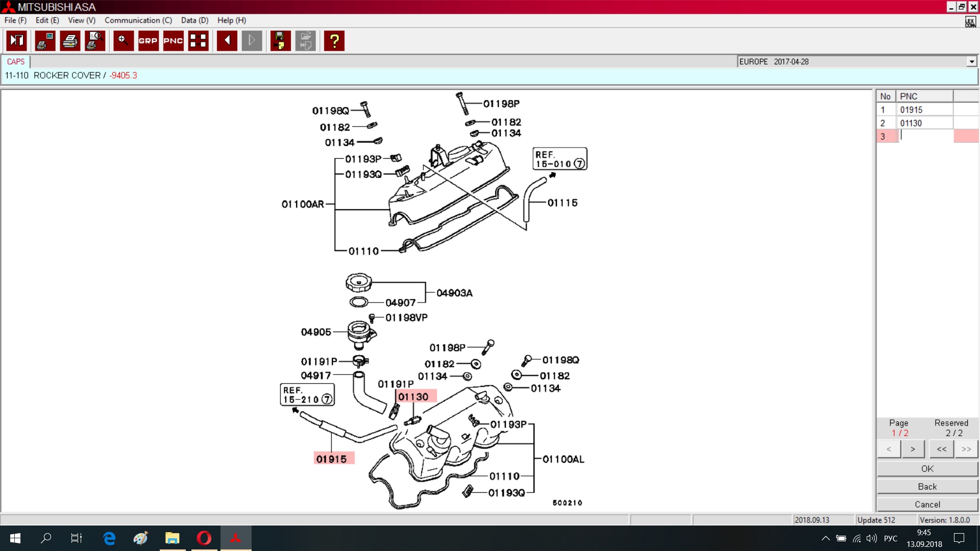The width and height of the screenshot is (980, 551).
Task: Select part label 01915 in diagram
Action: [x=332, y=459]
